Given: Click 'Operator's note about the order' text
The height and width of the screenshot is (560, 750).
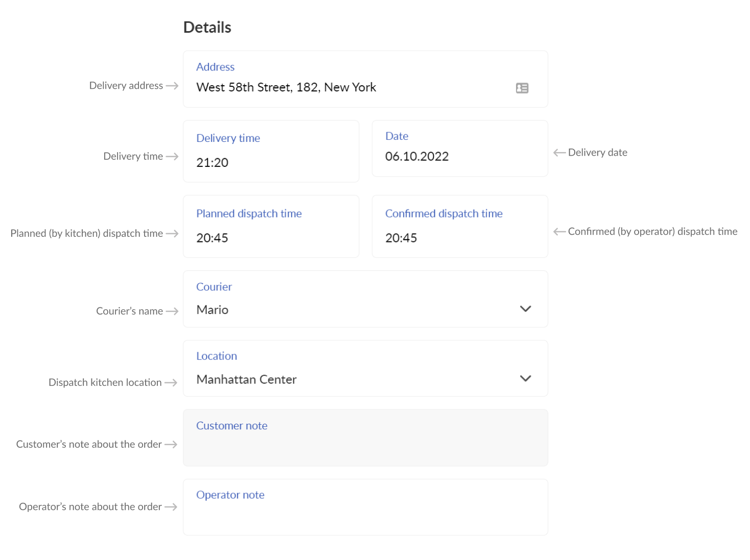Looking at the screenshot, I should click(x=90, y=507).
